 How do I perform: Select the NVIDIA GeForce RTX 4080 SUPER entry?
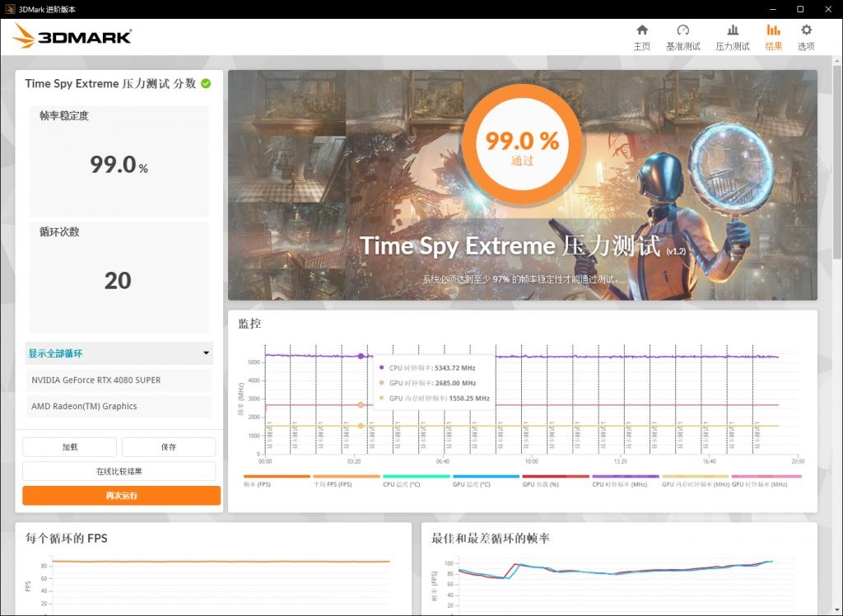pos(119,381)
